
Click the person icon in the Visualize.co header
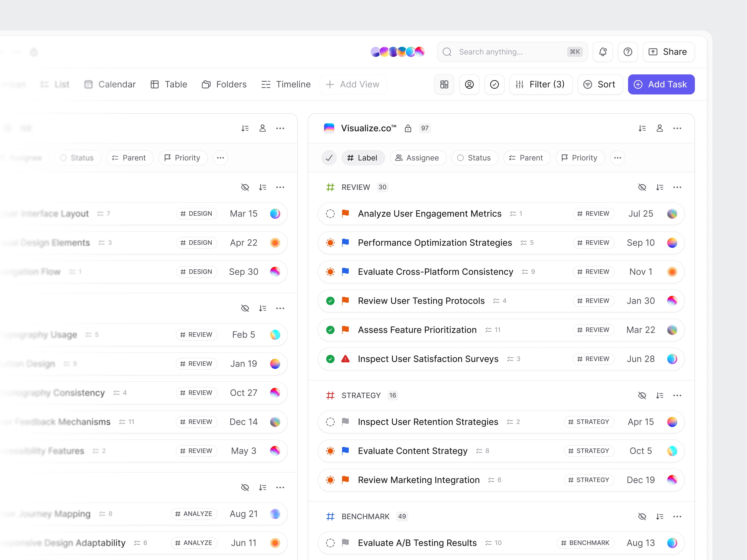pyautogui.click(x=660, y=128)
